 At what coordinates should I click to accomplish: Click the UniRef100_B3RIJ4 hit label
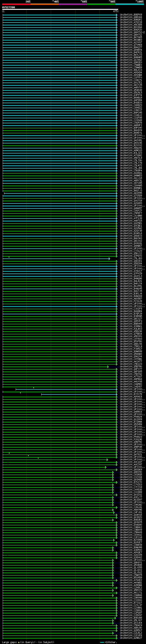(x=131, y=294)
